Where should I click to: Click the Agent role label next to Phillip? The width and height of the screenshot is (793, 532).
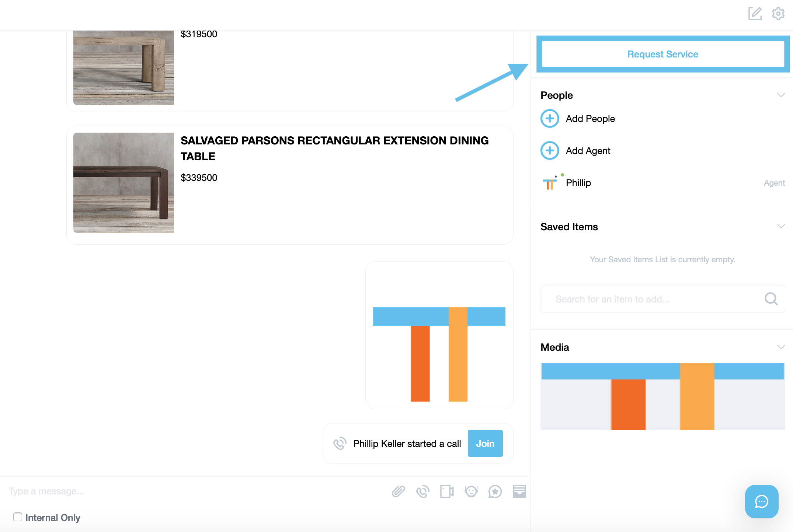pos(774,183)
